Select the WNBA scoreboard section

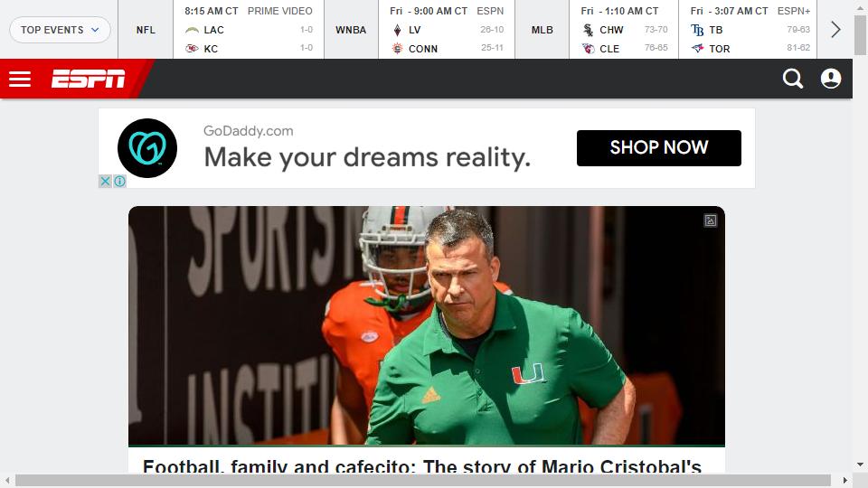[351, 30]
